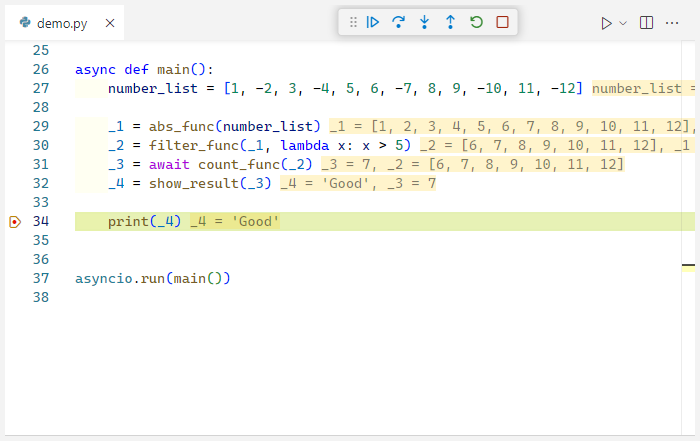700x441 pixels.
Task: Click line number 32
Action: (x=41, y=183)
